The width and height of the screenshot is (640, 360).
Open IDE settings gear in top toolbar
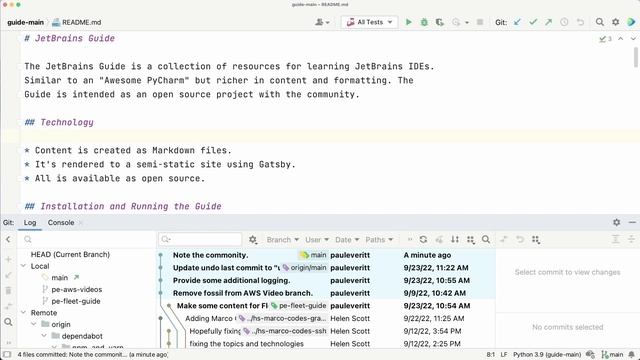[x=616, y=22]
